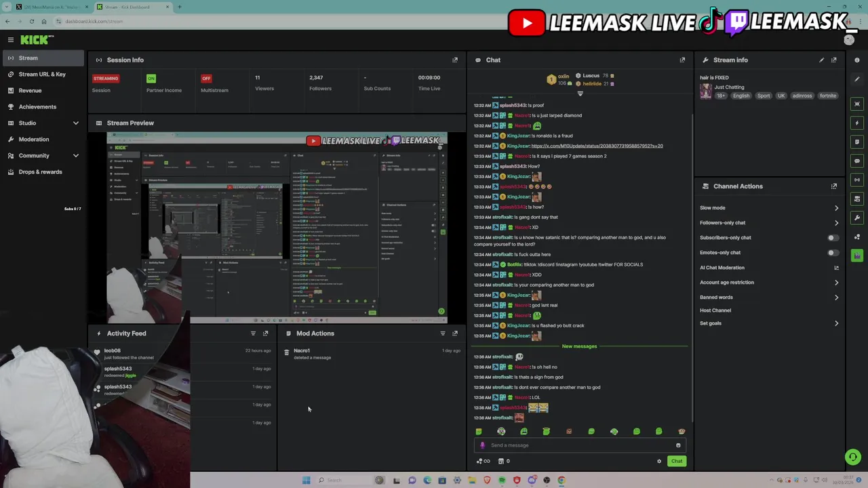The width and height of the screenshot is (868, 488).
Task: Toggle the chat bubble widget icon in right toolbar
Action: [x=857, y=161]
